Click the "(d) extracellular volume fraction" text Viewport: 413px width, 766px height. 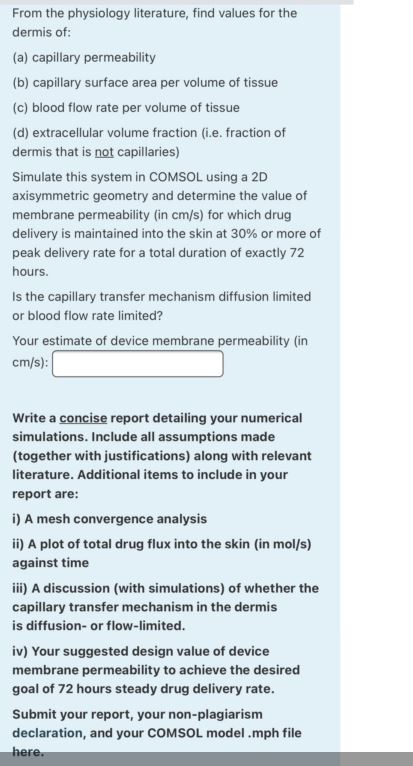[x=149, y=142]
